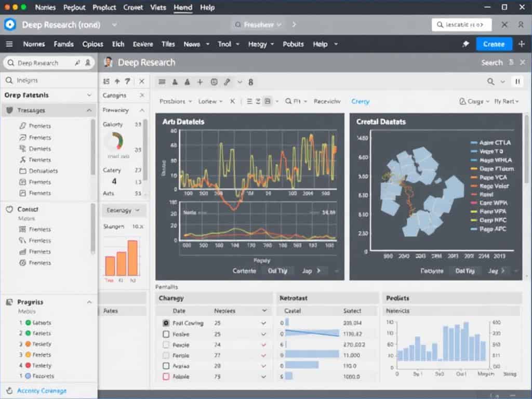
Task: Collapse the Progriss section
Action: (x=89, y=302)
